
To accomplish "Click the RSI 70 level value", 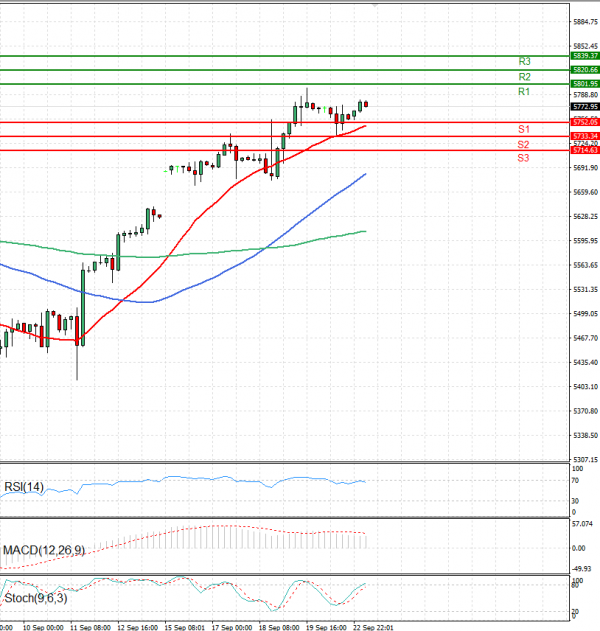I will (575, 480).
